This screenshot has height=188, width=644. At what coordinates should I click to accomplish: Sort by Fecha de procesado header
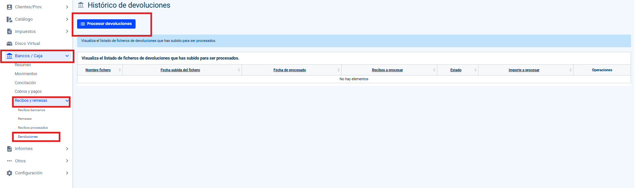point(289,70)
